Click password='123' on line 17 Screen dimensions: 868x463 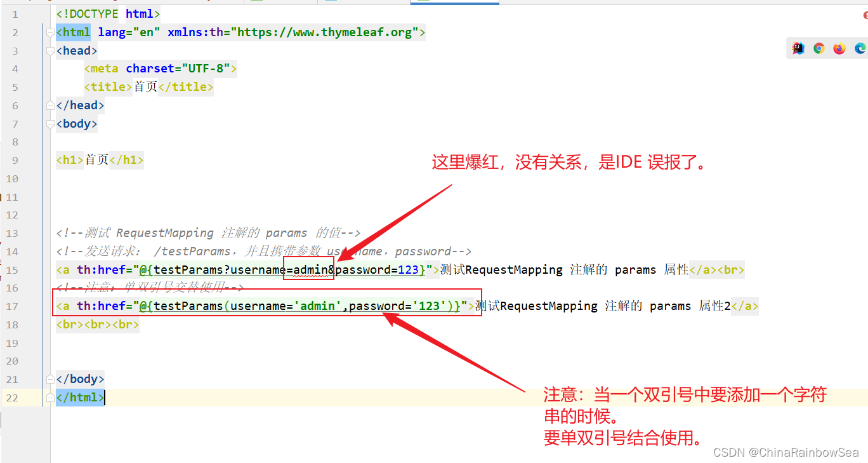click(398, 306)
